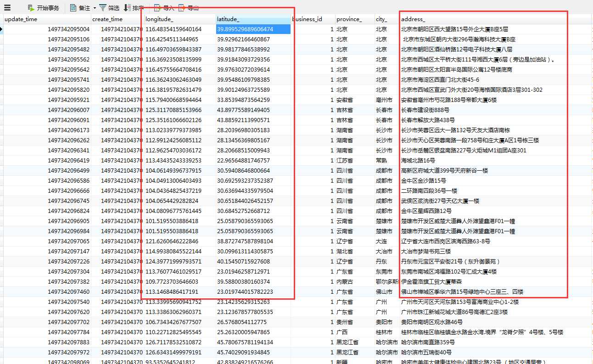Open the 备注 (memo) toolbar button
The width and height of the screenshot is (593, 364).
pyautogui.click(x=80, y=8)
